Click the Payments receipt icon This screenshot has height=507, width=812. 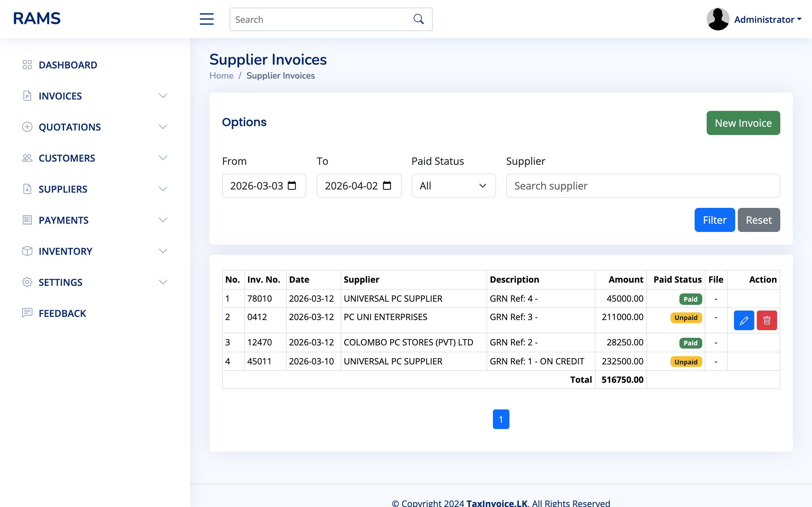27,220
